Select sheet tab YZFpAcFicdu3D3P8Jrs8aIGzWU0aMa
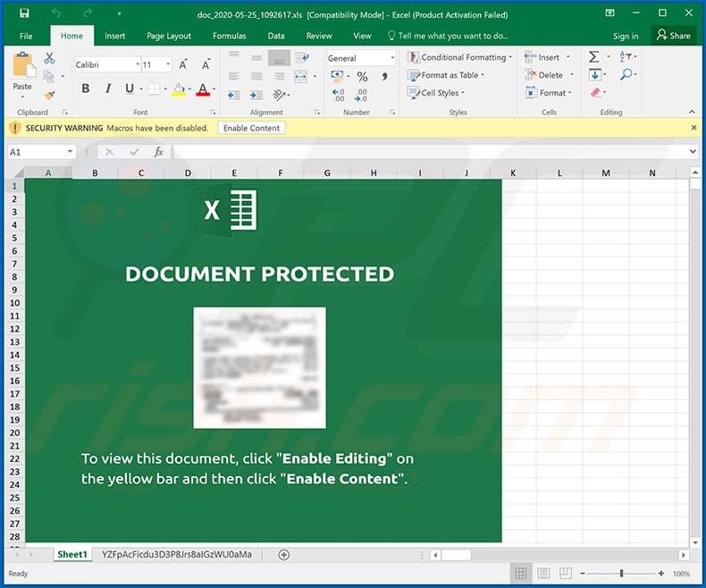The height and width of the screenshot is (588, 706). 177,554
